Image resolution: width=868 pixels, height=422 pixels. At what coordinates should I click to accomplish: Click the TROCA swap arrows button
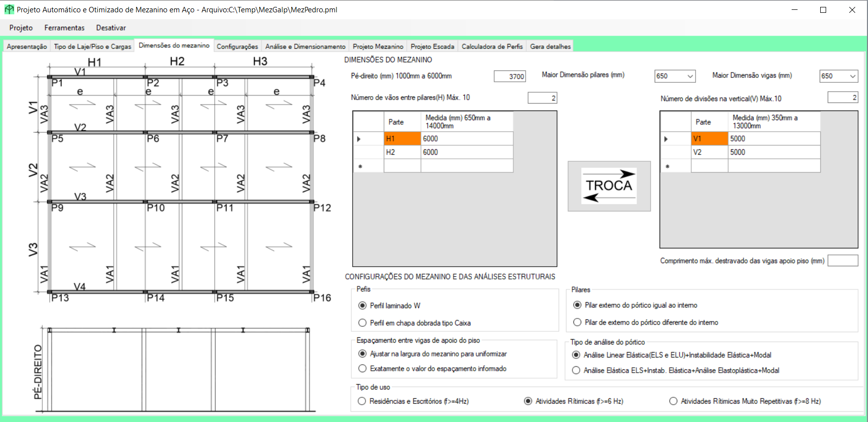(x=609, y=186)
